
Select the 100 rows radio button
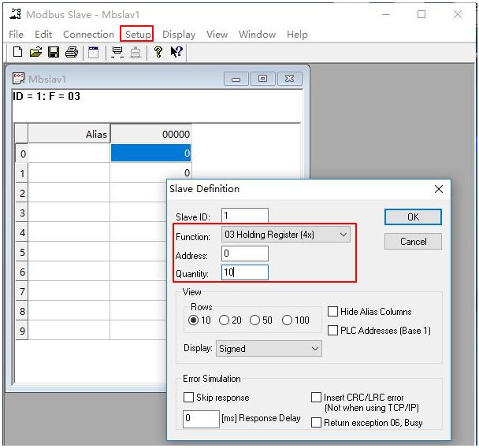pyautogui.click(x=287, y=320)
